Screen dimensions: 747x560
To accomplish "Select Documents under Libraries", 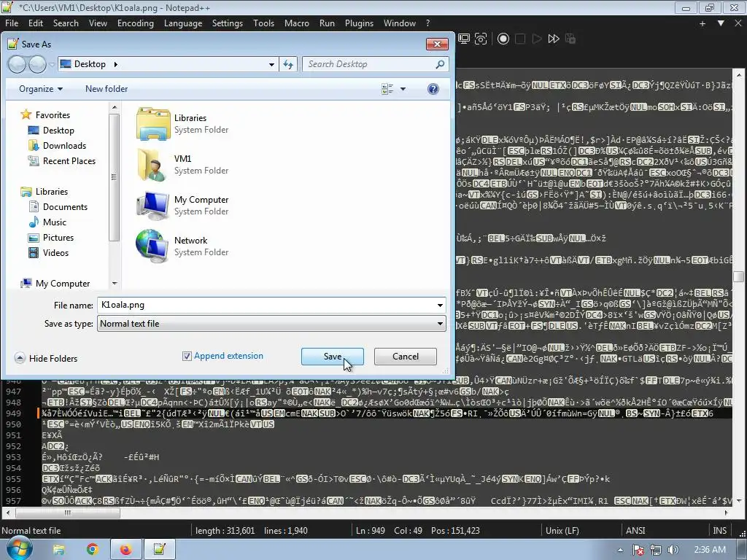I will coord(65,207).
